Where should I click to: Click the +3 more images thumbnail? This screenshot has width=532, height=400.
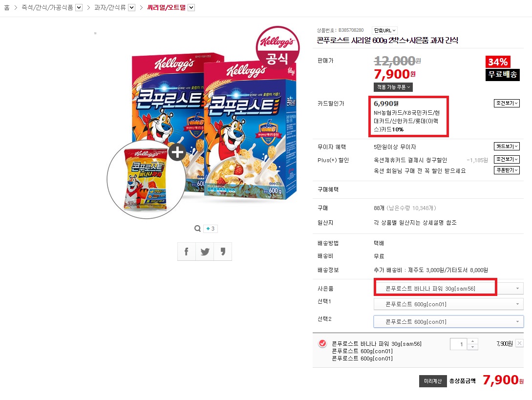(x=211, y=229)
